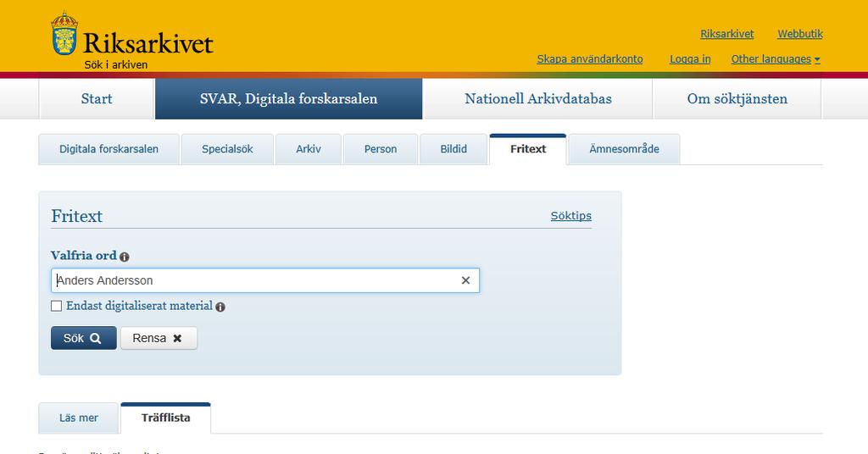This screenshot has width=868, height=454.
Task: Open the Start main tab
Action: pyautogui.click(x=97, y=99)
